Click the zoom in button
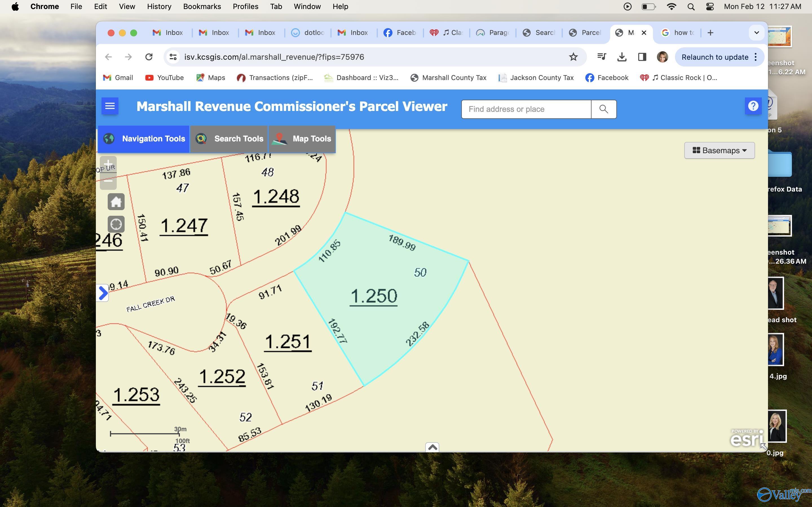 (x=108, y=164)
